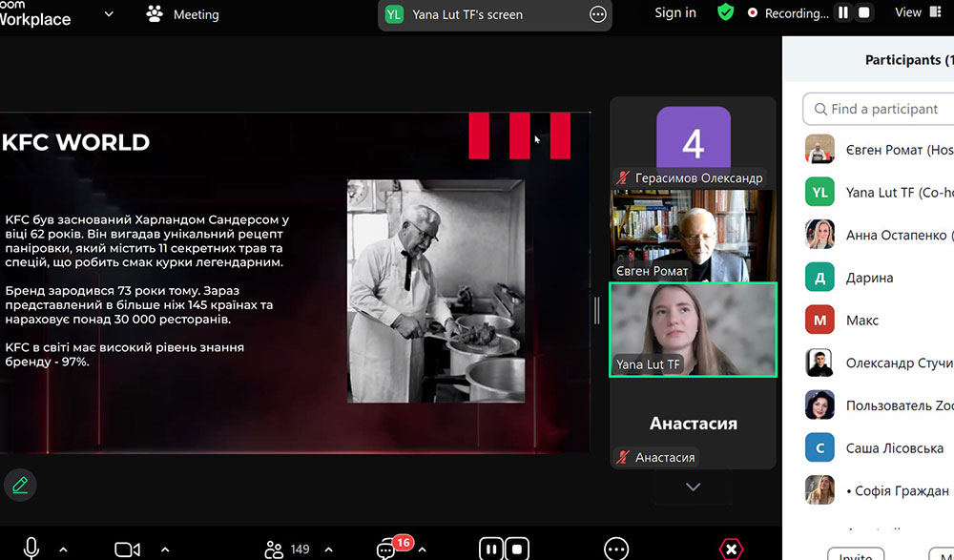The height and width of the screenshot is (560, 954).
Task: Click the Participants panel title
Action: (x=909, y=60)
